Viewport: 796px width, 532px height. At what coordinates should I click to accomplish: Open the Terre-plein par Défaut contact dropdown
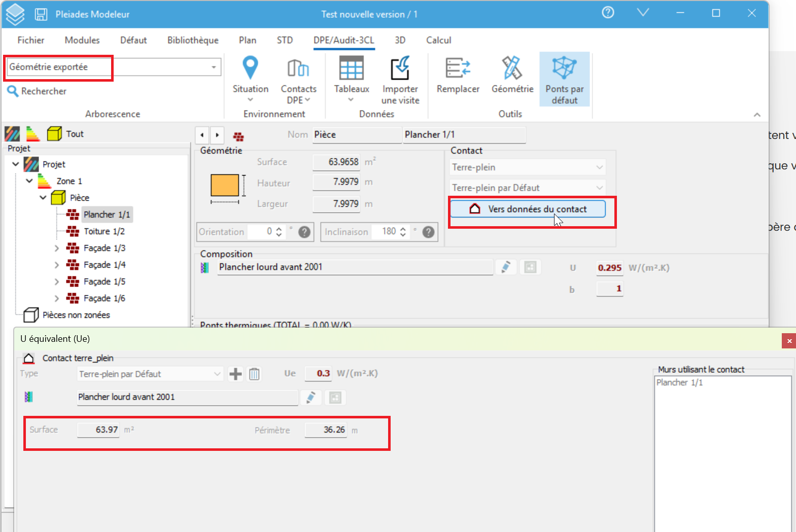coord(527,188)
